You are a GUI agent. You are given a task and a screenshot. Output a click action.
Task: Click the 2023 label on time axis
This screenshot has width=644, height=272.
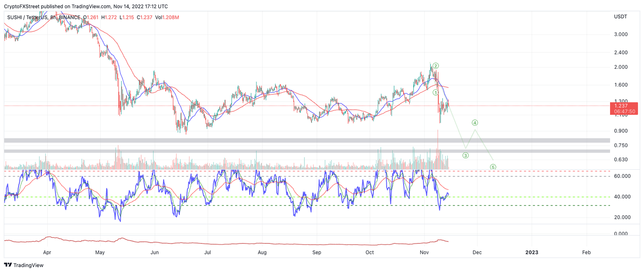tap(532, 252)
